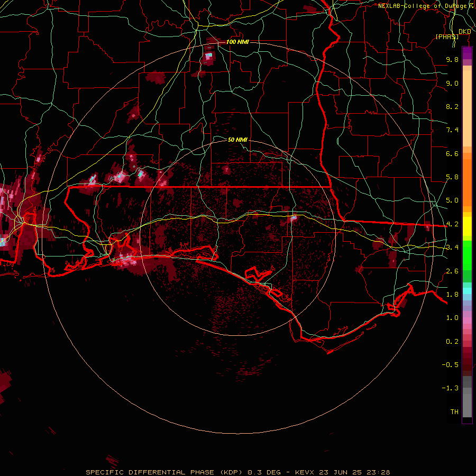Click the 1.8 value on the color scale
The height and width of the screenshot is (476, 476).
tap(452, 295)
